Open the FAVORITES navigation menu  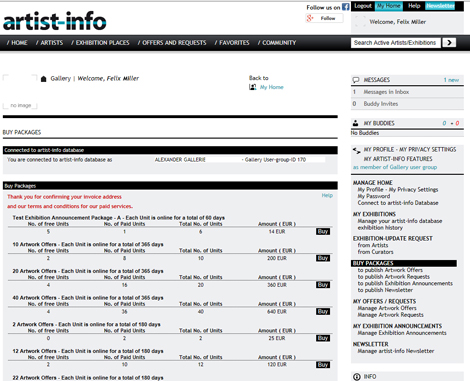click(x=232, y=43)
